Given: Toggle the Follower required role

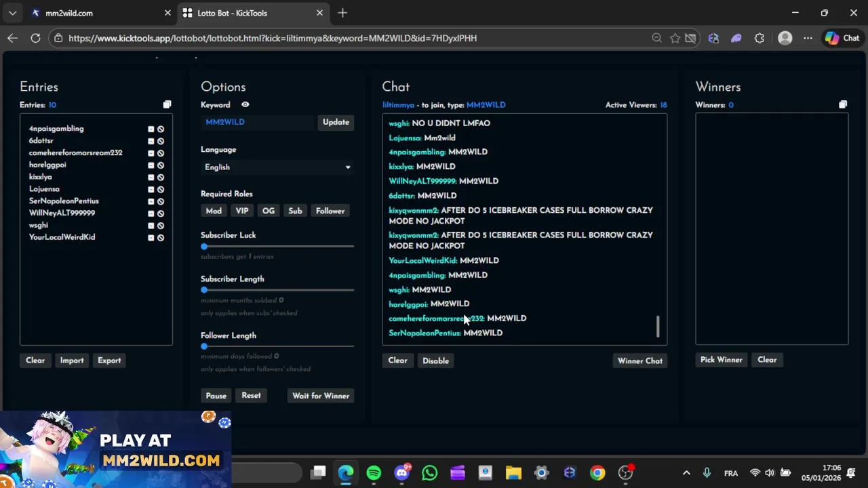Looking at the screenshot, I should point(330,211).
